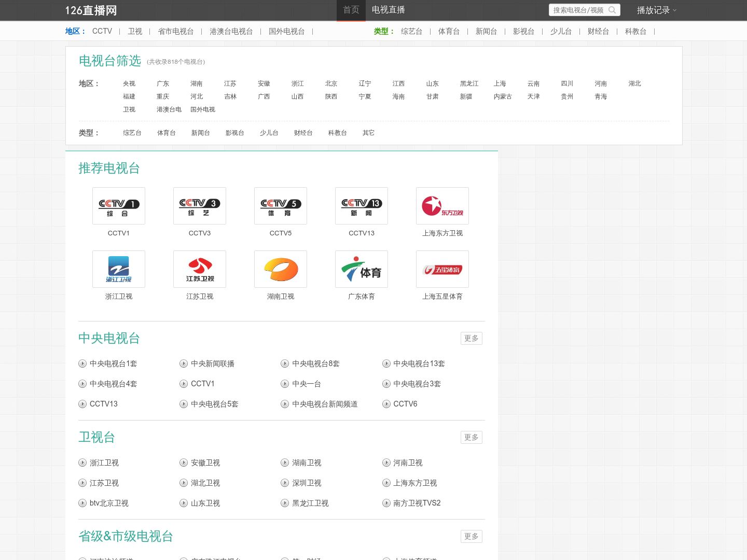Filter by region 青海
The image size is (747, 560).
click(x=601, y=96)
